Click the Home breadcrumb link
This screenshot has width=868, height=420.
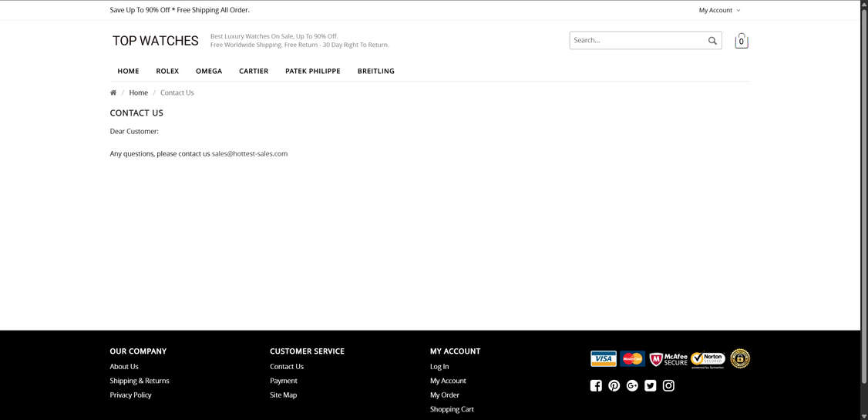(139, 92)
